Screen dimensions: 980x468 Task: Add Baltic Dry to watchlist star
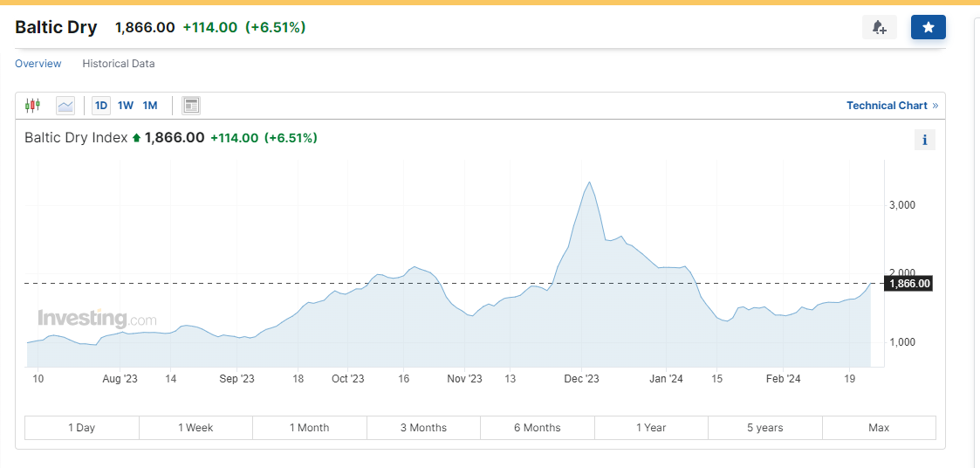(928, 28)
